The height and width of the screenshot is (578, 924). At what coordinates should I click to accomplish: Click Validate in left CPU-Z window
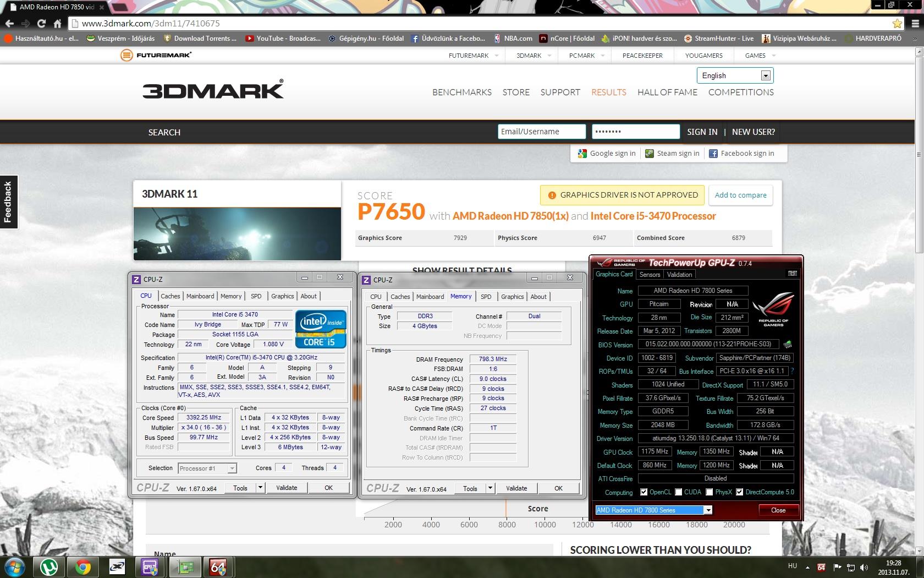point(287,488)
